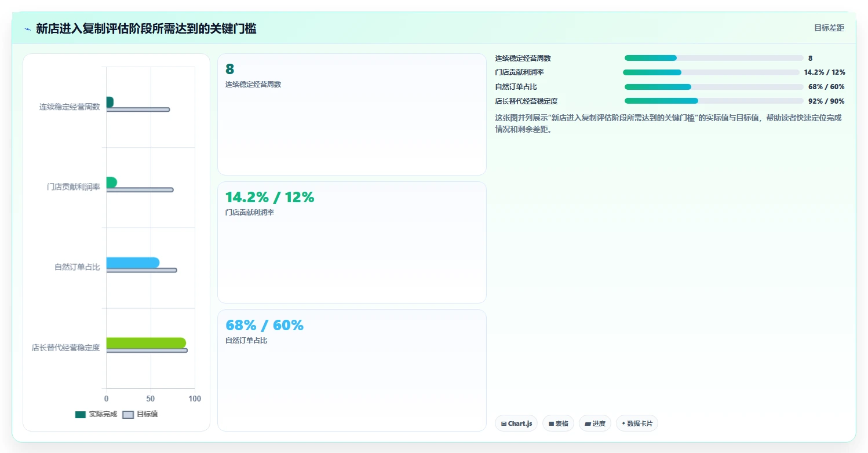This screenshot has height=453, width=868.
Task: Click chart axis label 连续稳定经营周数
Action: point(70,107)
